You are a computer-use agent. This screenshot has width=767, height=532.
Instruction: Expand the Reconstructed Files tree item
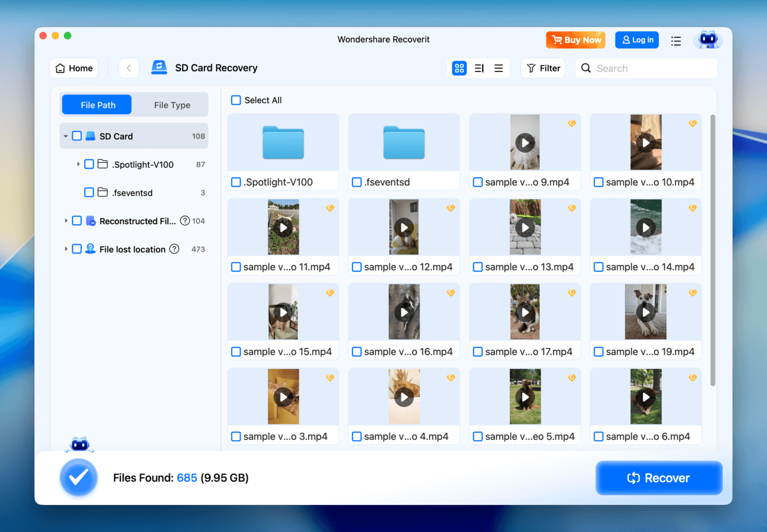click(x=66, y=220)
